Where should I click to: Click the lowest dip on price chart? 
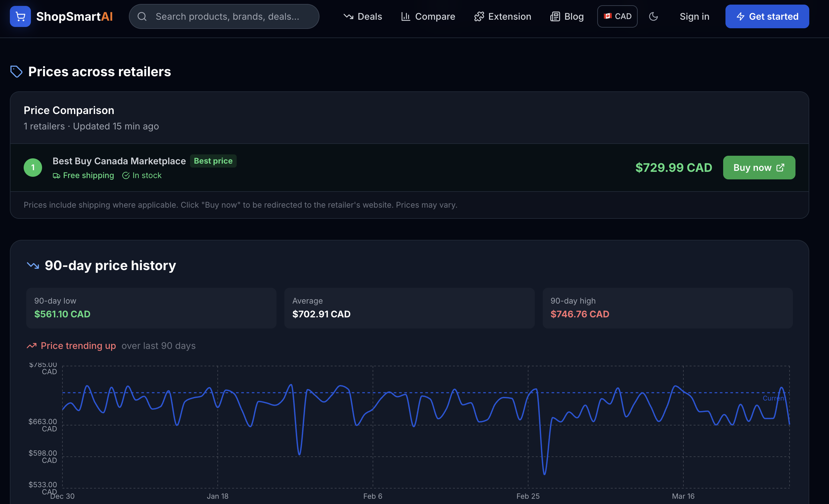point(544,474)
